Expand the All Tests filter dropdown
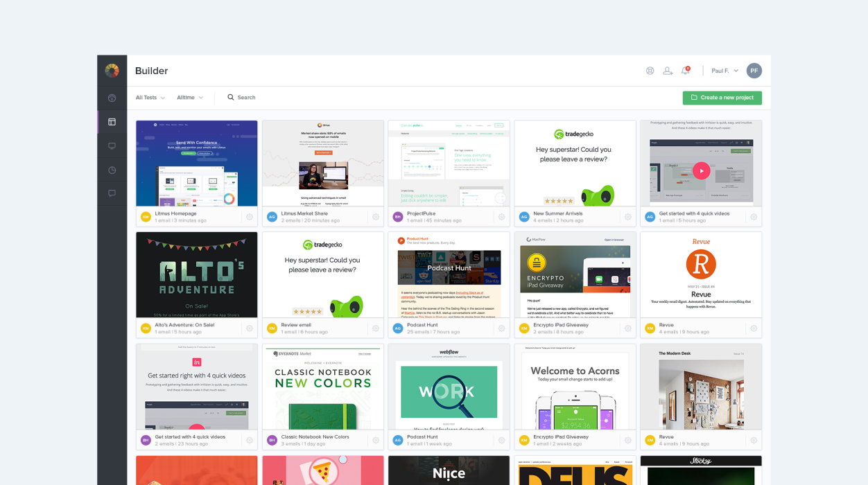868x485 pixels. pyautogui.click(x=150, y=98)
